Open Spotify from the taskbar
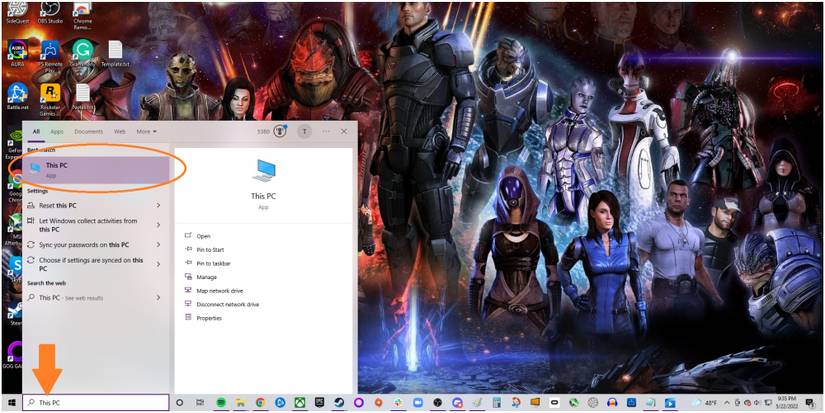Screen dimensions: 825x413 pyautogui.click(x=220, y=402)
